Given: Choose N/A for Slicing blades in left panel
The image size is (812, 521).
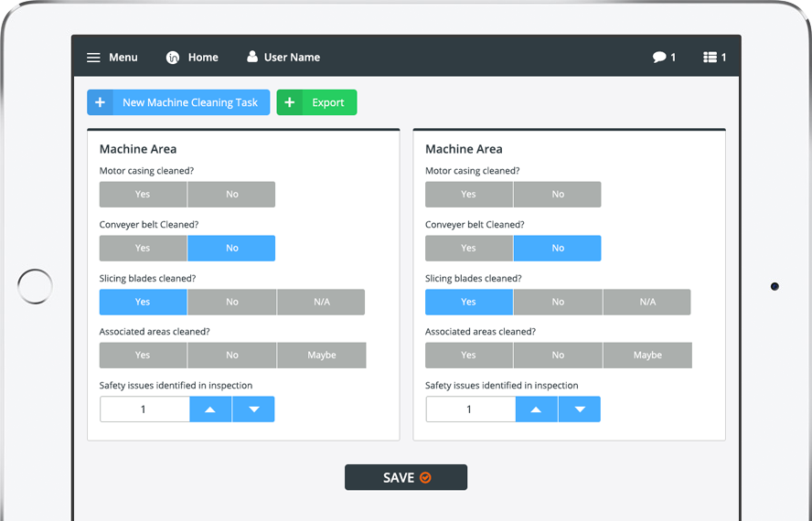Looking at the screenshot, I should pyautogui.click(x=321, y=302).
